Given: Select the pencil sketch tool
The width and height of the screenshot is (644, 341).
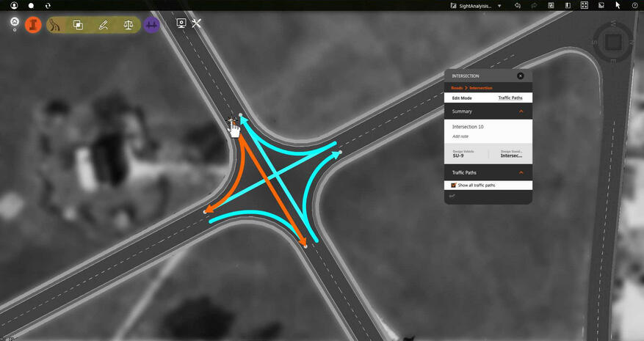Looking at the screenshot, I should (x=104, y=24).
